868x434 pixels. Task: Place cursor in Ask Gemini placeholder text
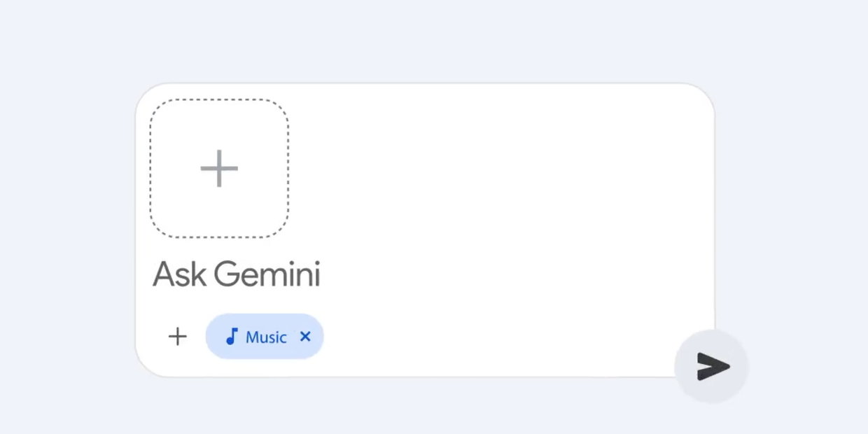237,274
